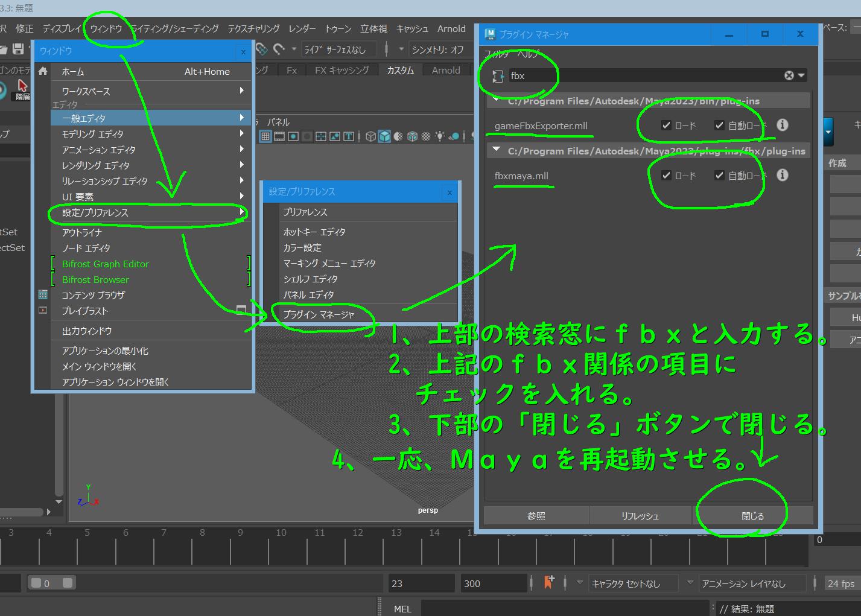Click the snap magnet icon in status line
The width and height of the screenshot is (861, 616).
[279, 49]
